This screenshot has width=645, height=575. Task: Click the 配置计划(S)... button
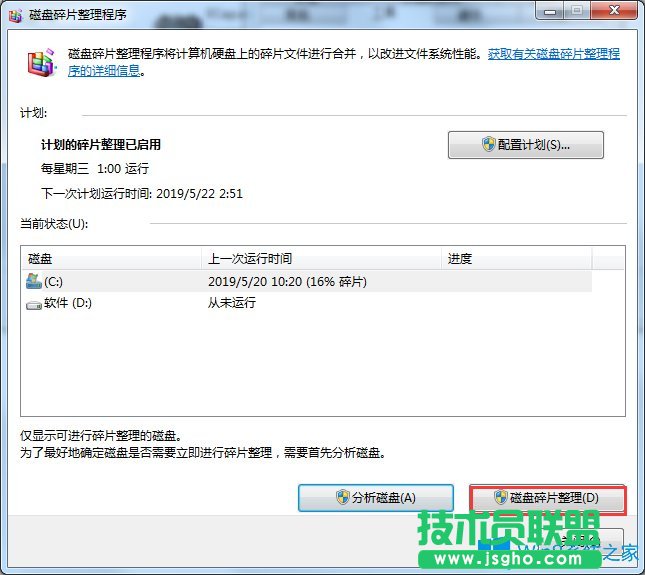(x=526, y=145)
